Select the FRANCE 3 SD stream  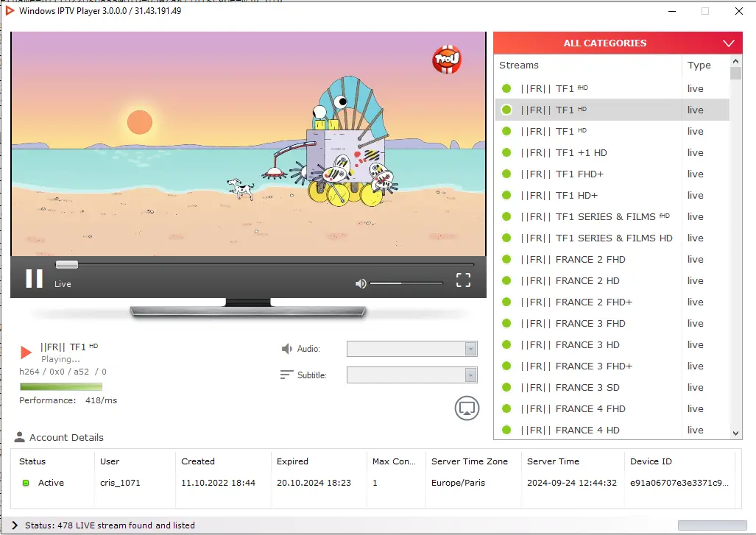[x=612, y=387]
